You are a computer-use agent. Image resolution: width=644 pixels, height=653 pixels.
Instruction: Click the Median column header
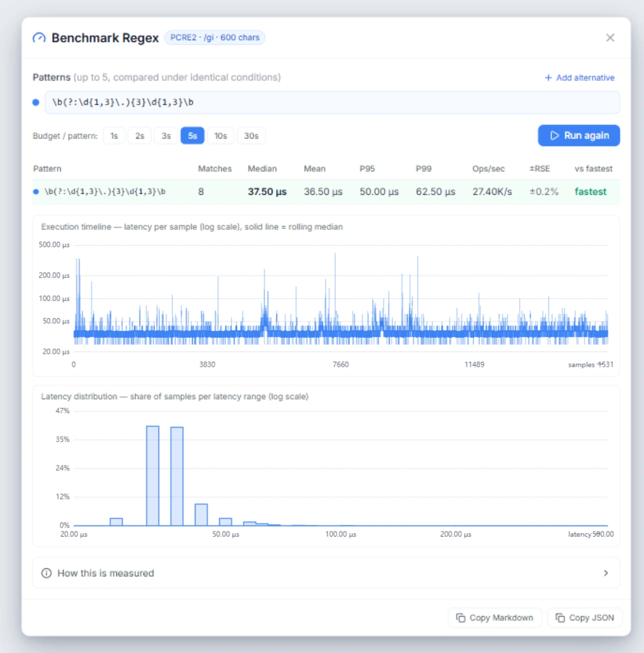pyautogui.click(x=262, y=169)
